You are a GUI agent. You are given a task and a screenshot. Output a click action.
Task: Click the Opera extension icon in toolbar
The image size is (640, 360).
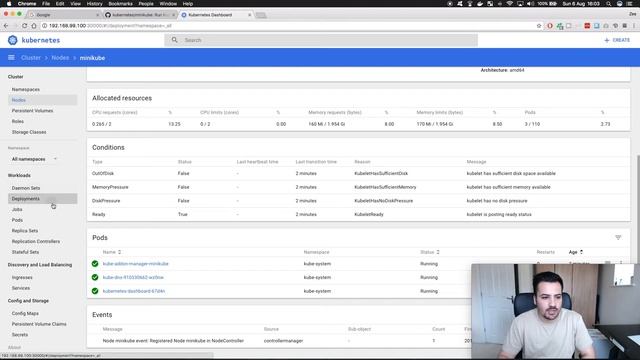pos(550,26)
